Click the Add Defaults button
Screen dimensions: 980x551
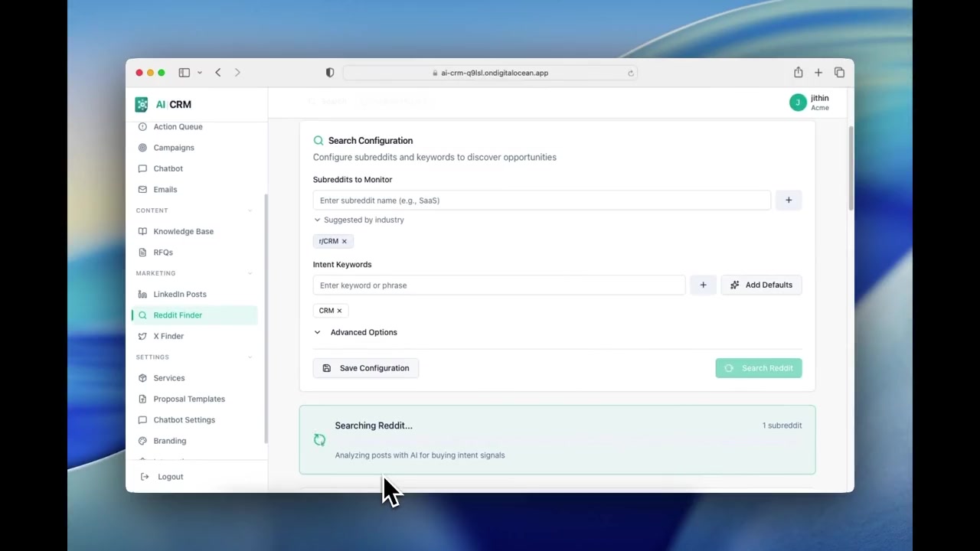[x=761, y=285]
